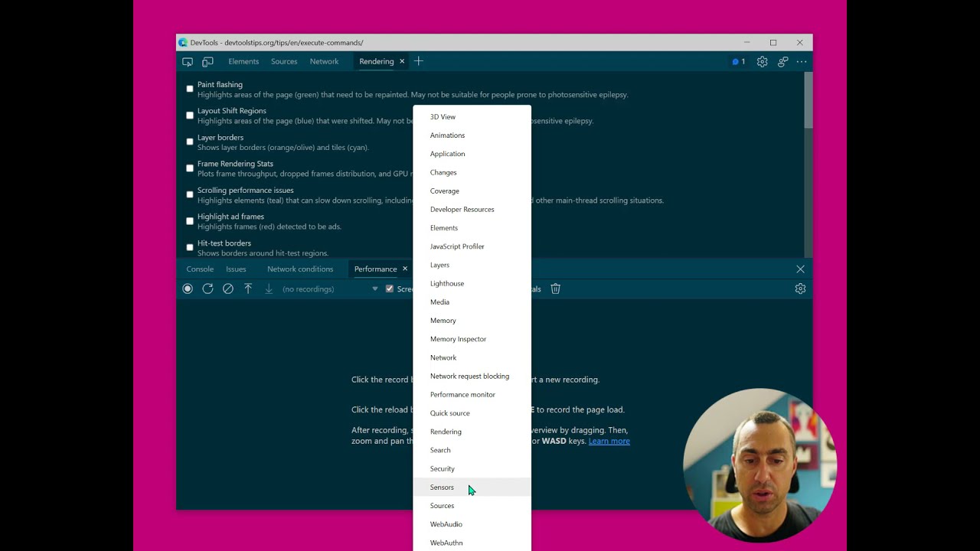Close the Rendering tab

401,61
